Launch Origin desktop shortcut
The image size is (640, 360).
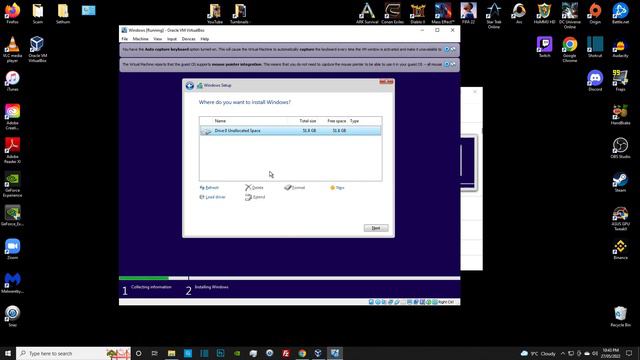595,13
